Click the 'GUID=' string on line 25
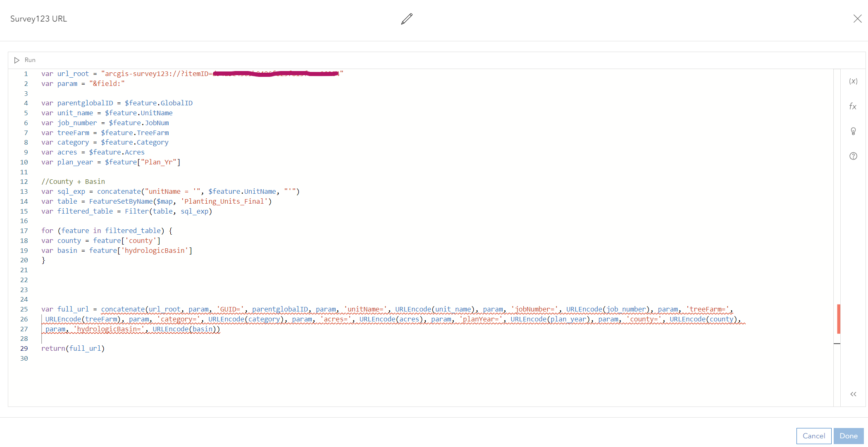The image size is (868, 447). 230,309
